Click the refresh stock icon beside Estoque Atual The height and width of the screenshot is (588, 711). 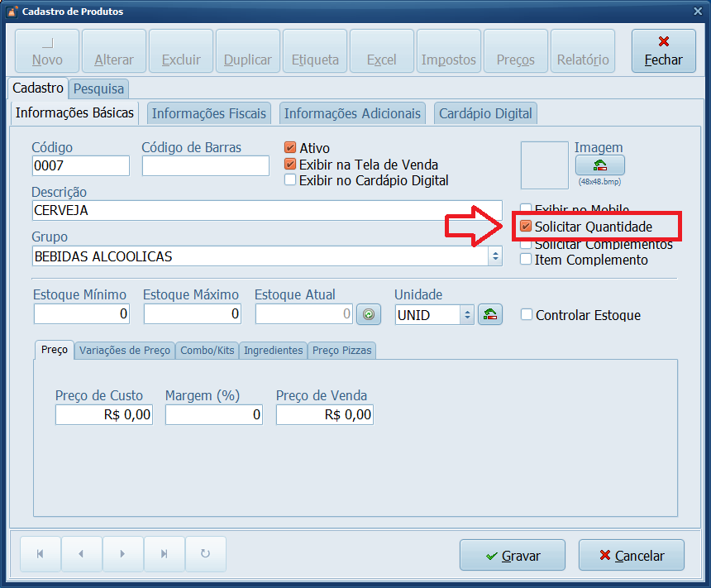coord(368,314)
